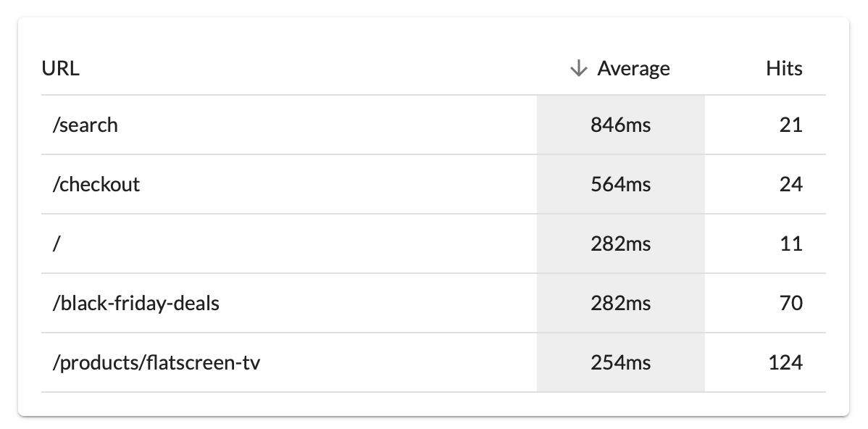Click the 24 hits value for checkout
This screenshot has height=429, width=868.
(x=791, y=185)
